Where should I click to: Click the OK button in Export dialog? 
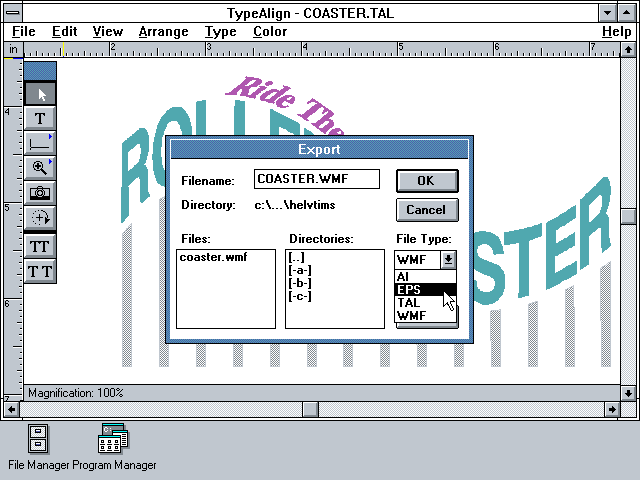[x=427, y=181]
